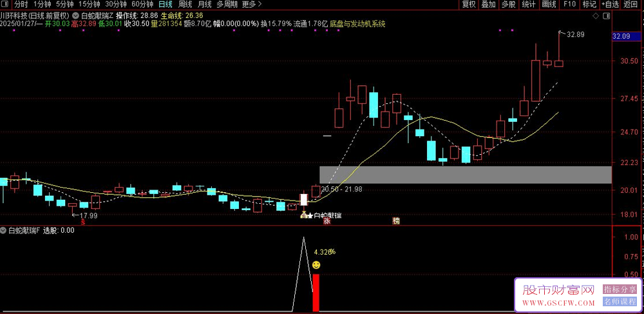Expand the 白蛇献瑞F sub-chart dropdown arrow

coord(4,230)
